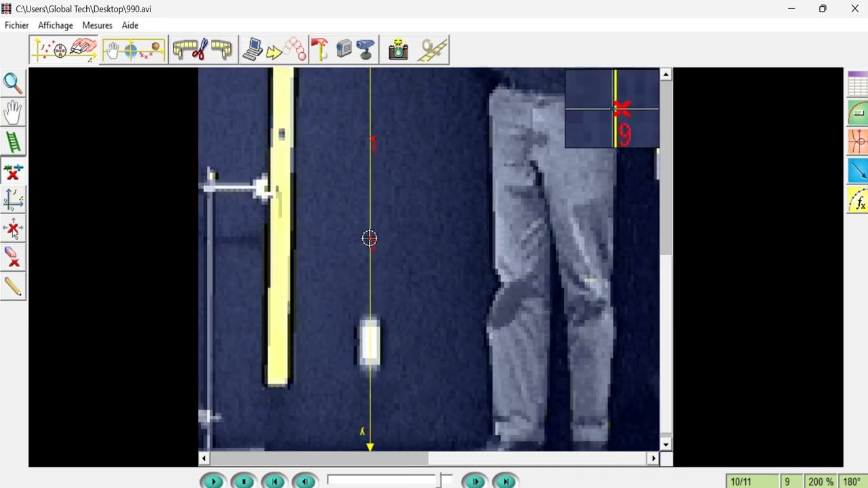Open the Affichage menu
Image resolution: width=868 pixels, height=488 pixels.
(56, 25)
